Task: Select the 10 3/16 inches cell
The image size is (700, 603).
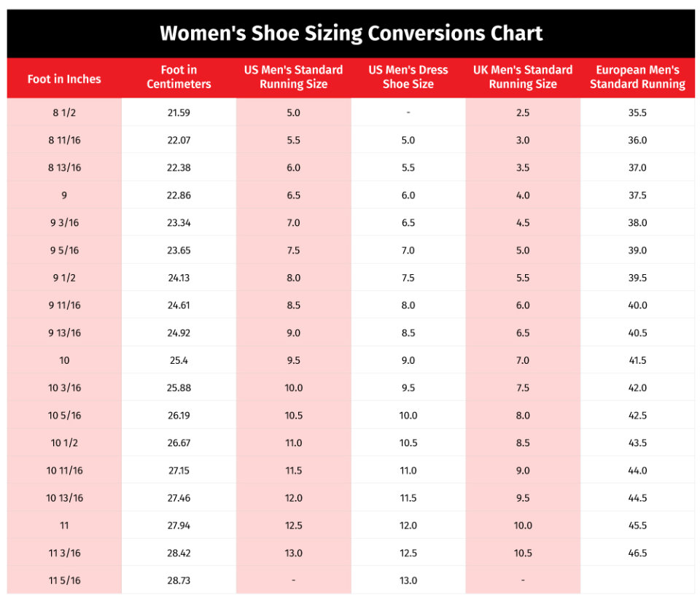Action: pos(65,388)
